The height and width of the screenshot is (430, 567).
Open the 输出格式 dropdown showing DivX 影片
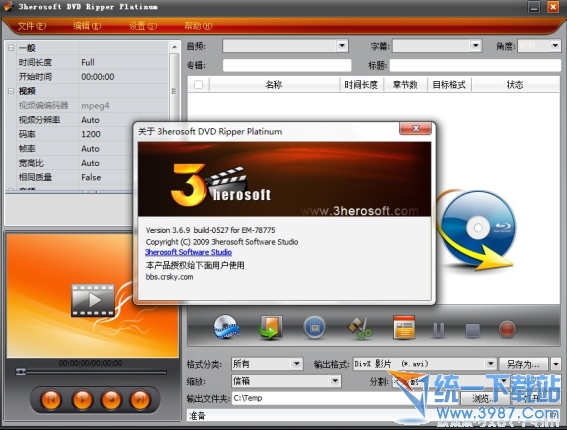coord(490,363)
